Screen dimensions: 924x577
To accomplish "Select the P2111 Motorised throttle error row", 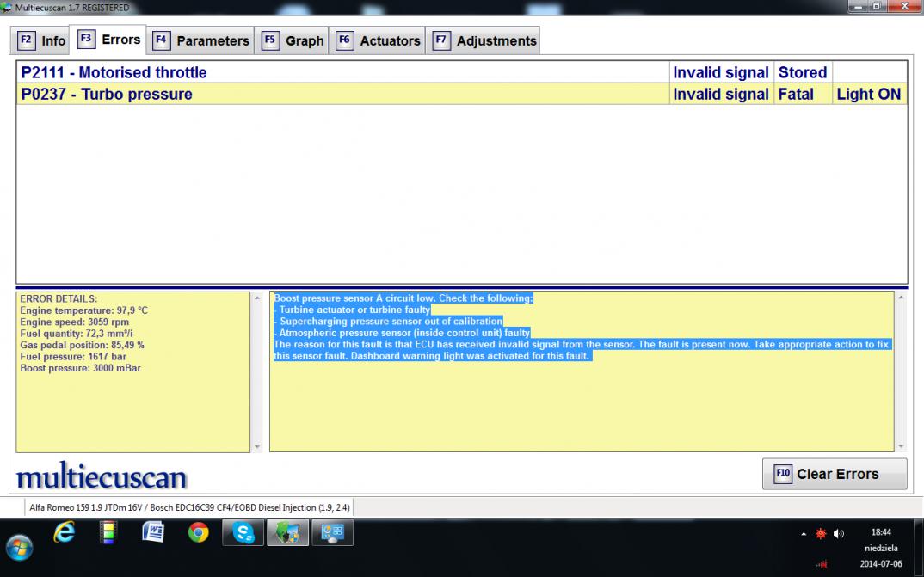I will pos(461,72).
